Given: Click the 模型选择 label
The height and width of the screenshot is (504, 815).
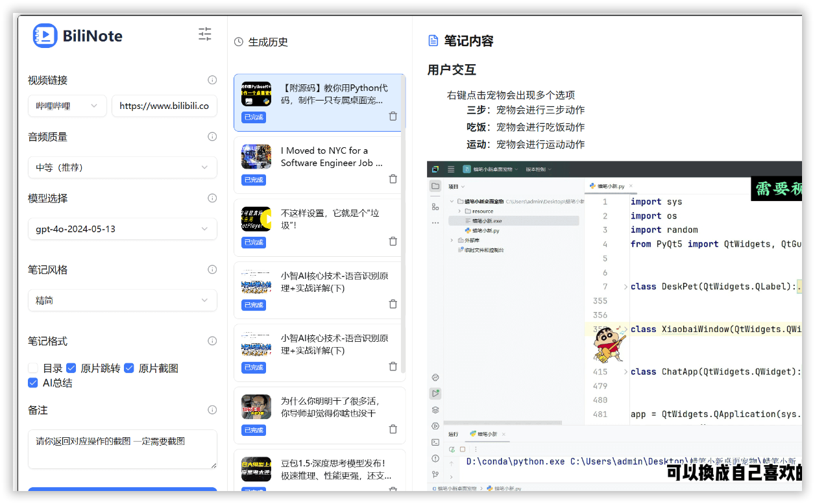Looking at the screenshot, I should coord(47,198).
